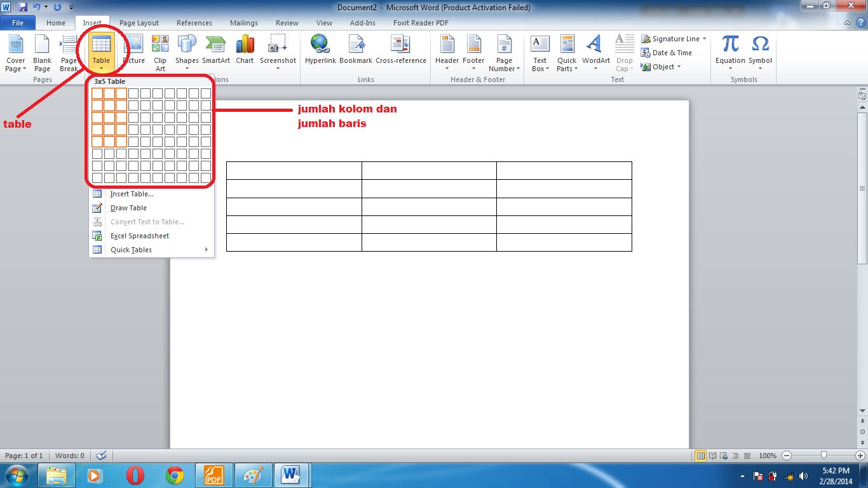
Task: Insert a Cover Page
Action: click(15, 53)
